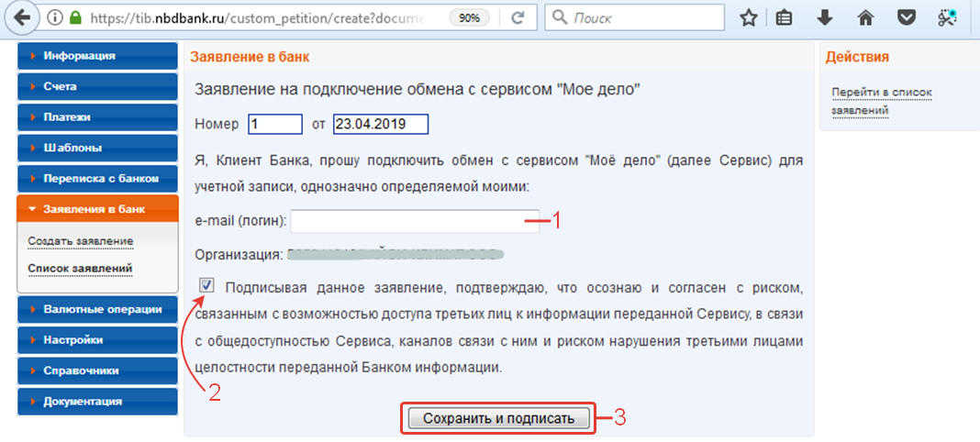Screen dimensions: 980x442
Task: Go back with the browser back arrow
Action: click(21, 18)
